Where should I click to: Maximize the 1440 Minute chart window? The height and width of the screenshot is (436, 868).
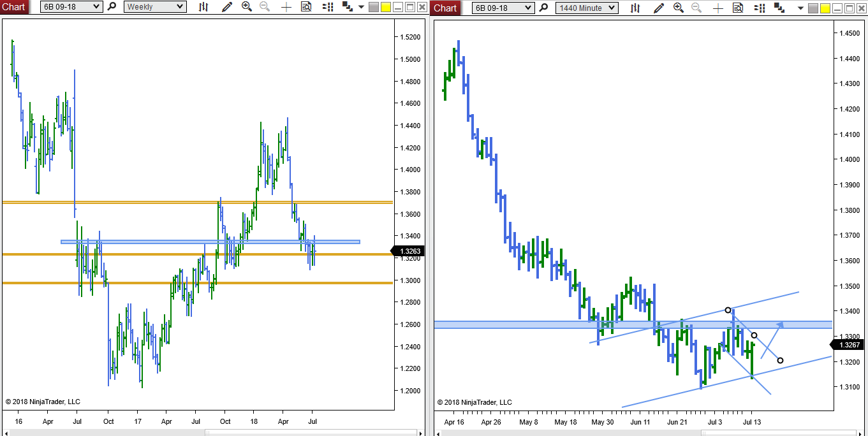(x=848, y=8)
